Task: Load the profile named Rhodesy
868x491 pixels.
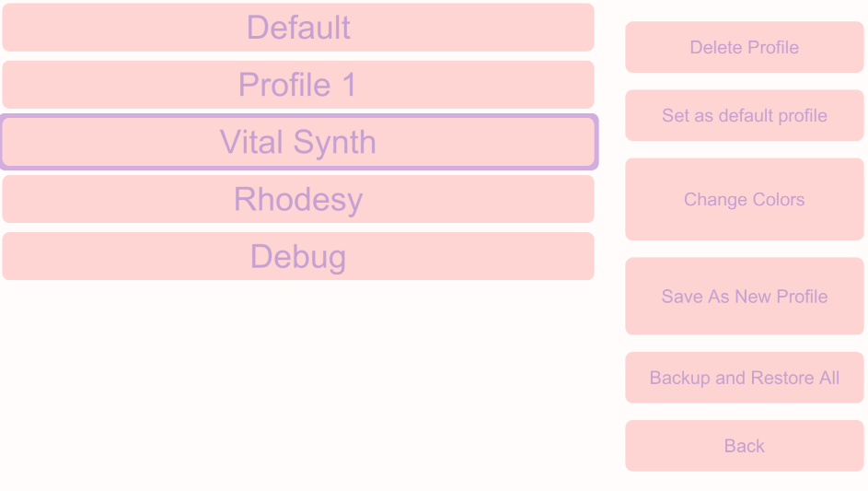Action: click(298, 199)
